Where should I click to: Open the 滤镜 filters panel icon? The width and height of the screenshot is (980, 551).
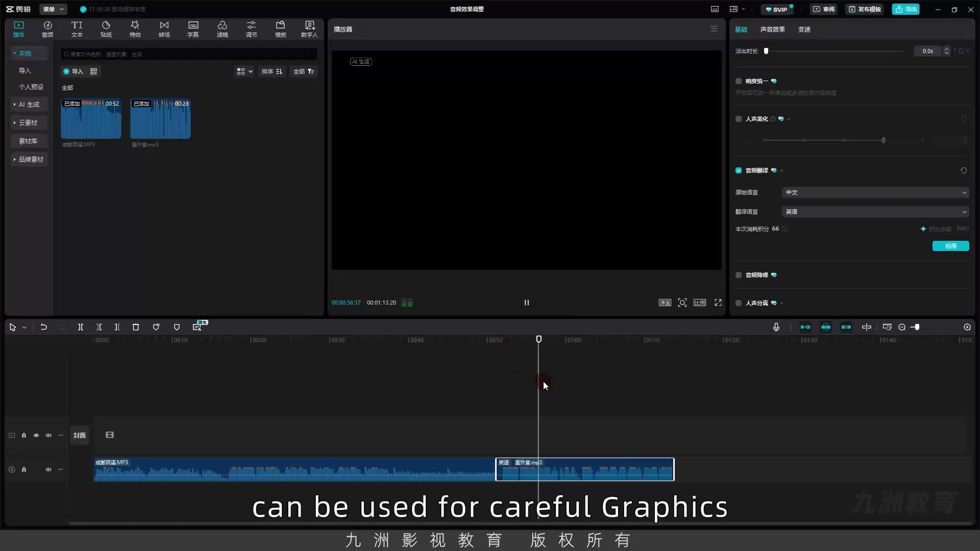223,29
